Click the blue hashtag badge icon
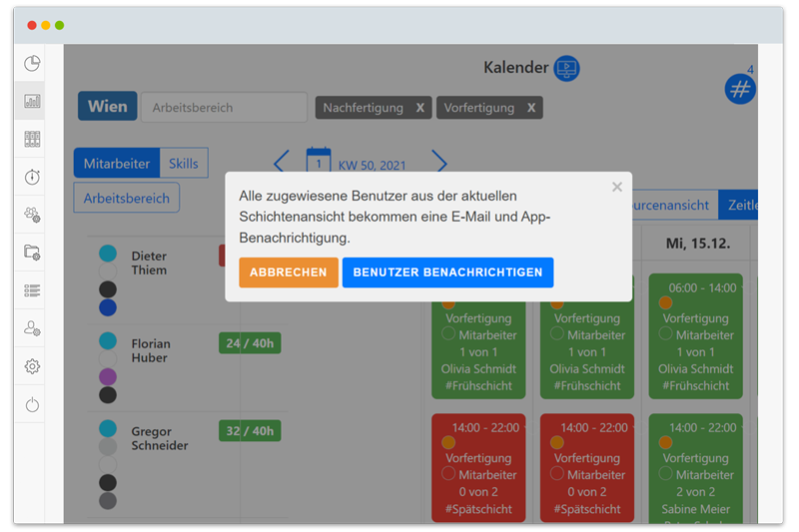 740,90
